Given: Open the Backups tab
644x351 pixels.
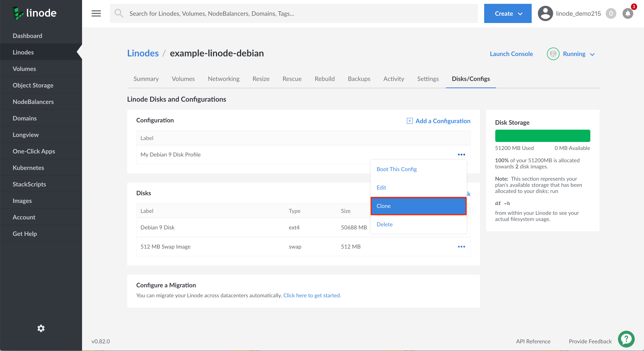Looking at the screenshot, I should click(359, 79).
